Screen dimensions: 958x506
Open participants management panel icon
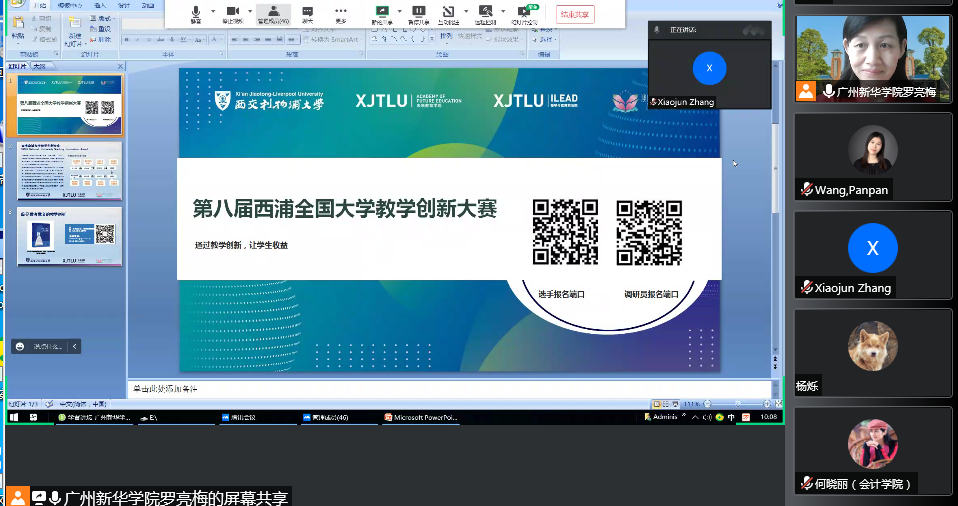[x=273, y=13]
